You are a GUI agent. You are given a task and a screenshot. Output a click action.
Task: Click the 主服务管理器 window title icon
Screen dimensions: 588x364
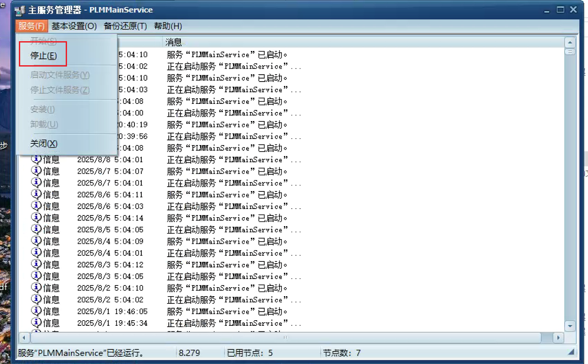pos(20,10)
